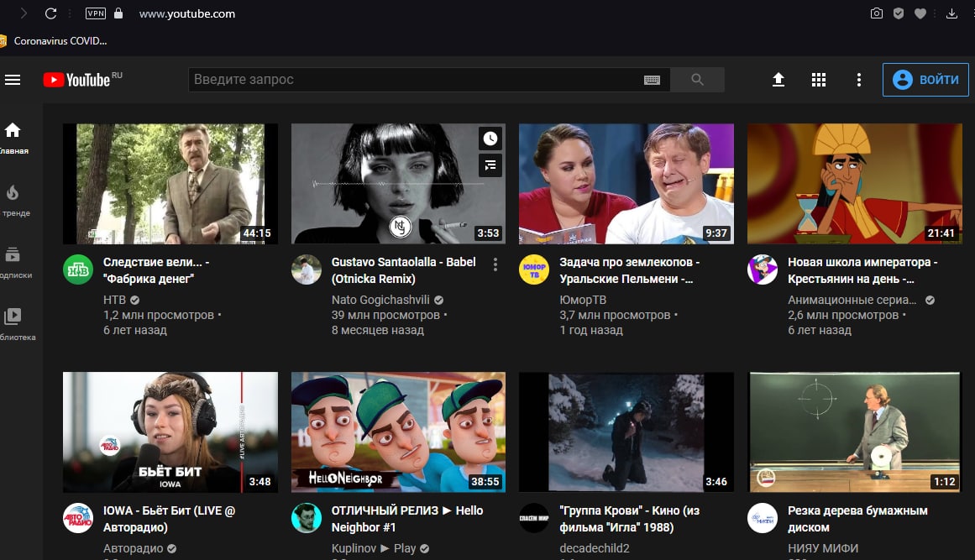Add Babel remix to Watch Later clock icon
This screenshot has height=560, width=975.
coord(490,139)
